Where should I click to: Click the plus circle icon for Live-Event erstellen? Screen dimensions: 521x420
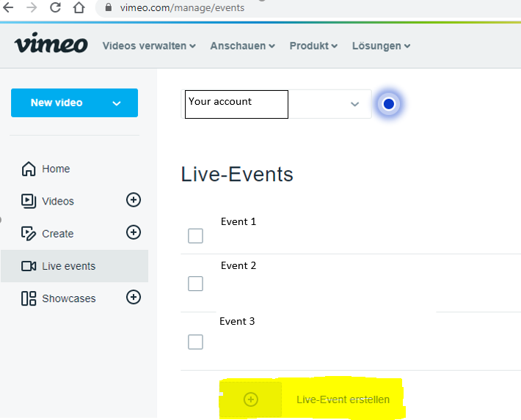click(251, 399)
